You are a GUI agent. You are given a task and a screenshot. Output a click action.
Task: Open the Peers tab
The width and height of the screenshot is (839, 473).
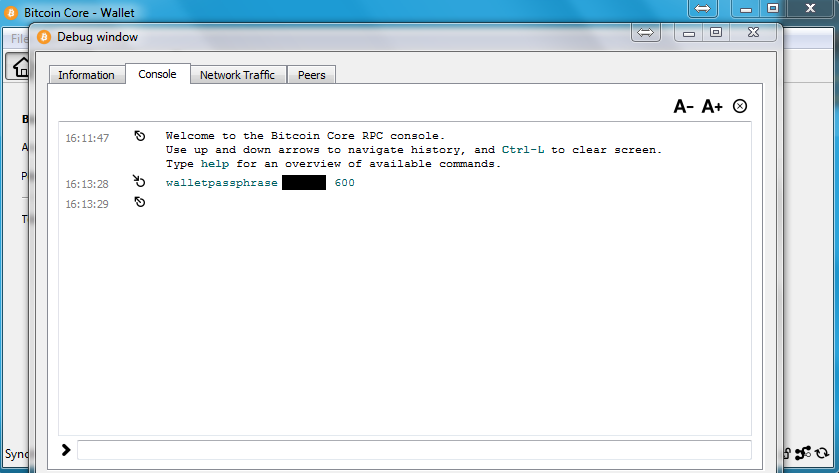(311, 75)
